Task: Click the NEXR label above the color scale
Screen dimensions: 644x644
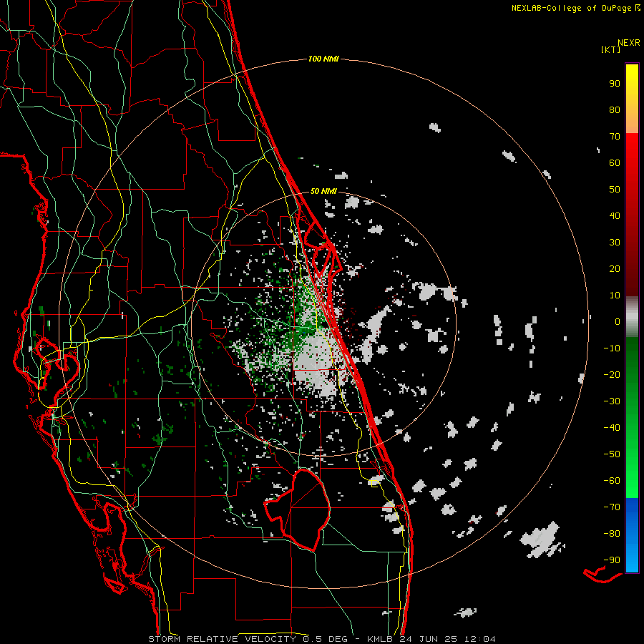Action: [629, 43]
